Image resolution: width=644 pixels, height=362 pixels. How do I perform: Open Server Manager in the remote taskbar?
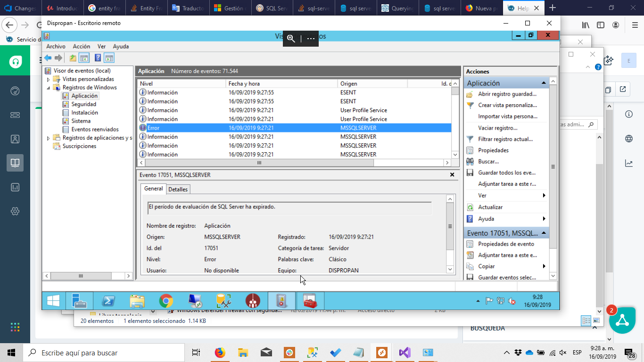point(79,301)
